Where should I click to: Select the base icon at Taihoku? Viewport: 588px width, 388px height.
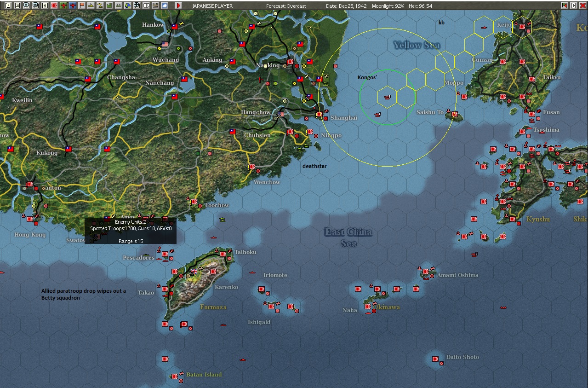coord(223,254)
